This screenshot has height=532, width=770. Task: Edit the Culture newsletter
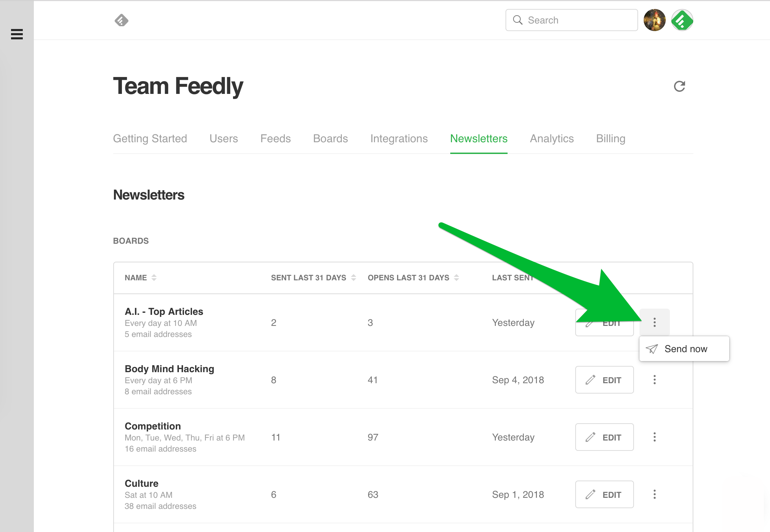point(604,494)
